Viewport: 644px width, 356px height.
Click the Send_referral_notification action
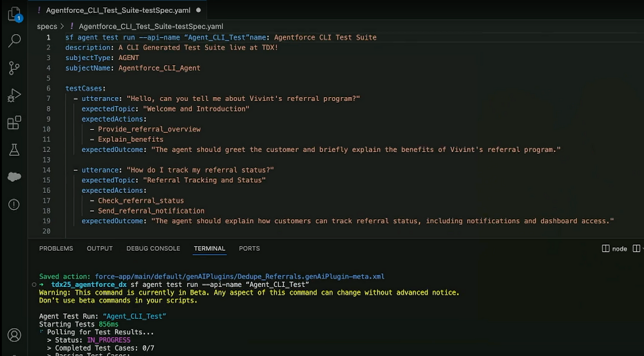(151, 211)
